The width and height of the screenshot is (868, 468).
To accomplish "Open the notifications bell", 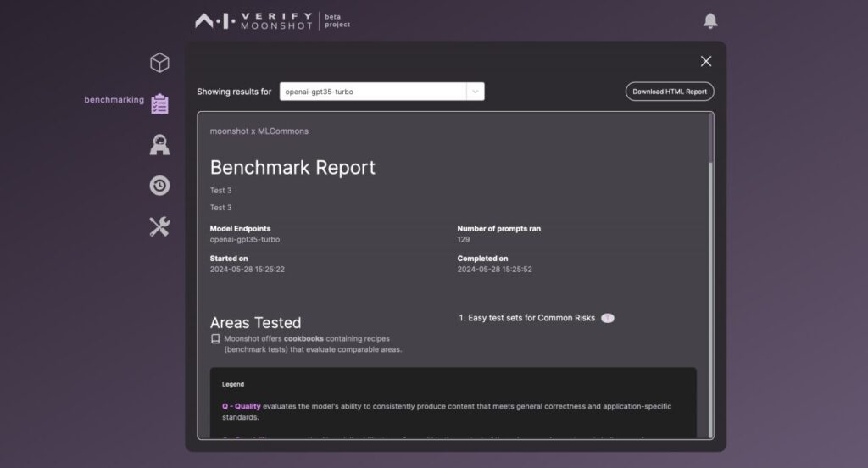I will 710,21.
